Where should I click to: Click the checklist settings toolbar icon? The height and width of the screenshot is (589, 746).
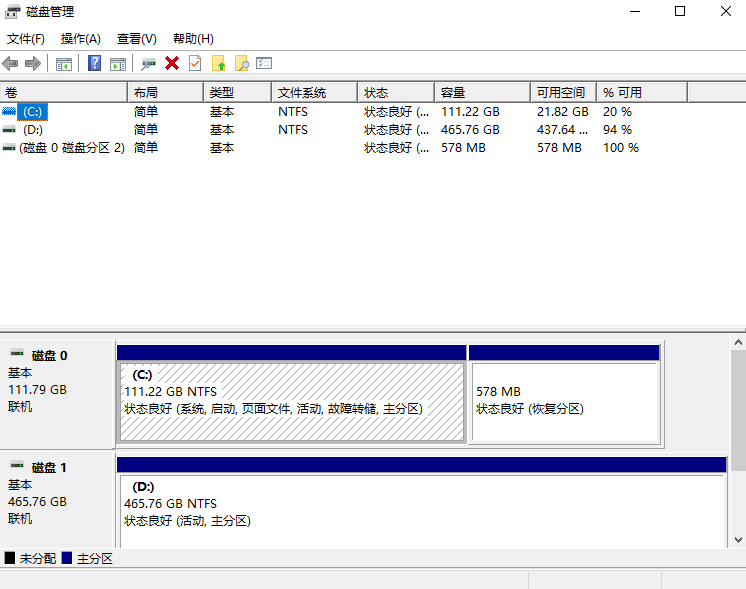tap(264, 63)
